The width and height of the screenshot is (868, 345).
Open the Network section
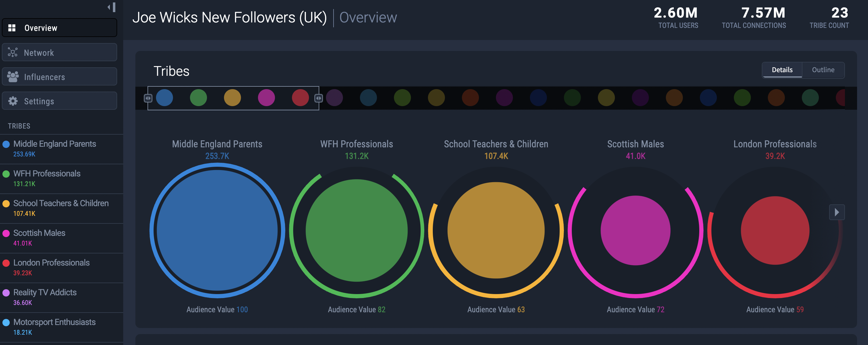tap(59, 52)
